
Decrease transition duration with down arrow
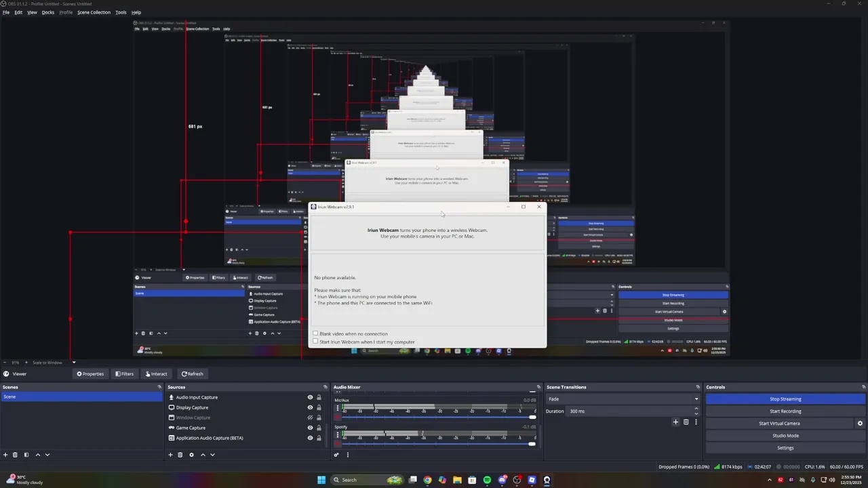click(696, 413)
